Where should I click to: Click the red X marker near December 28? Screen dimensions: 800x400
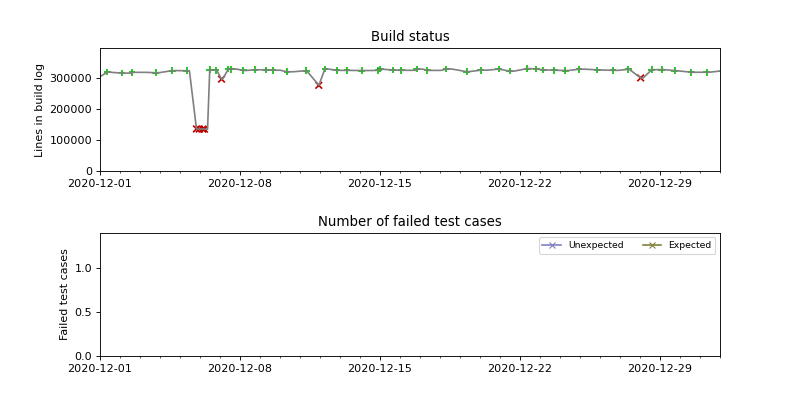(x=641, y=78)
